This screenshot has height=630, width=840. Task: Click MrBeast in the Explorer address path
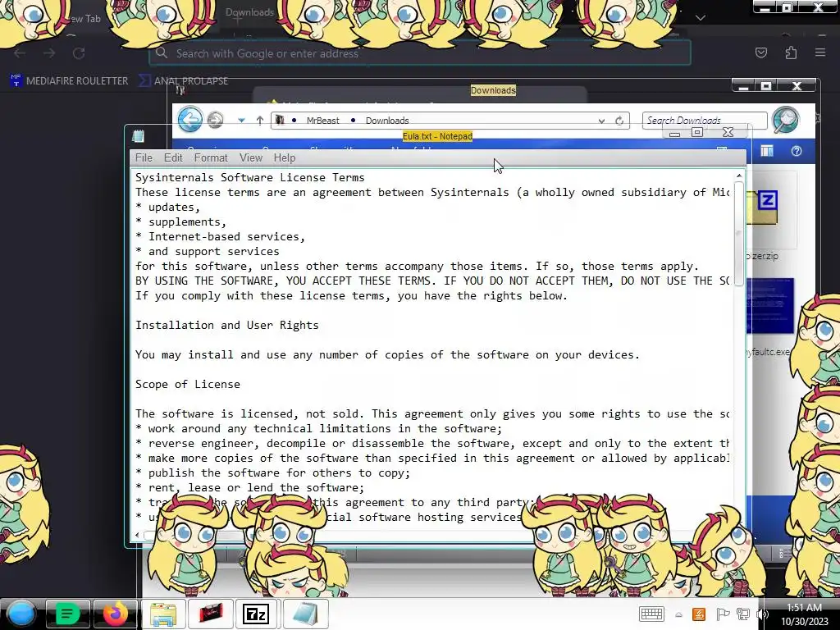[322, 121]
